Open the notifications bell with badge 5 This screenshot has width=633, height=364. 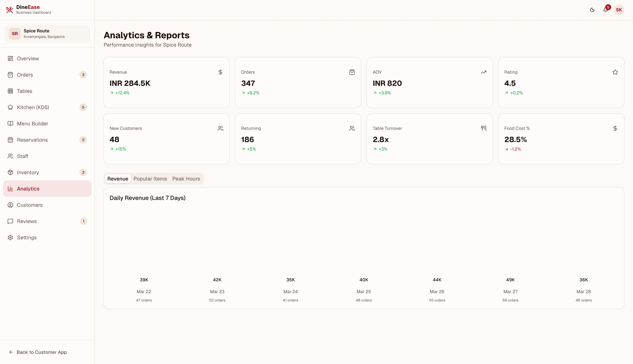point(605,10)
